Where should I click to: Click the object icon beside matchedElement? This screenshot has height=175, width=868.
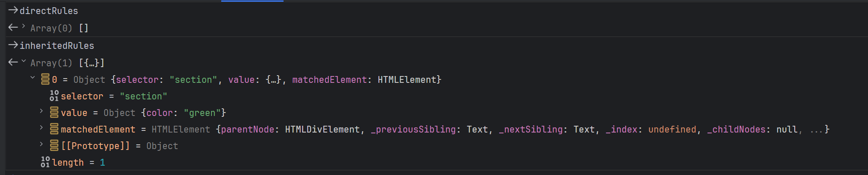54,129
